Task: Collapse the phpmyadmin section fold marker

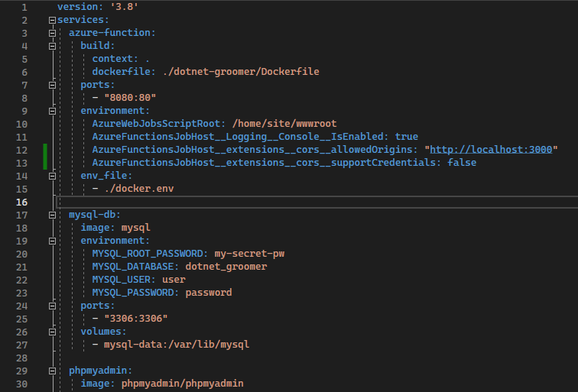Action: [52, 371]
